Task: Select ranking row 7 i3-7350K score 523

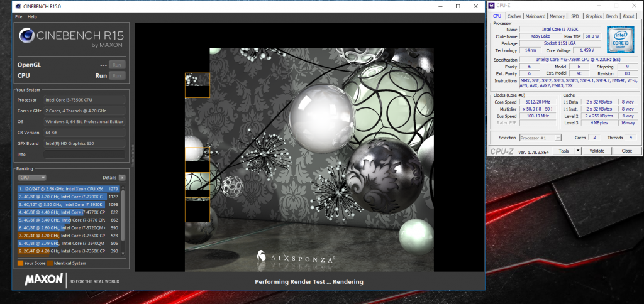Action: click(69, 236)
